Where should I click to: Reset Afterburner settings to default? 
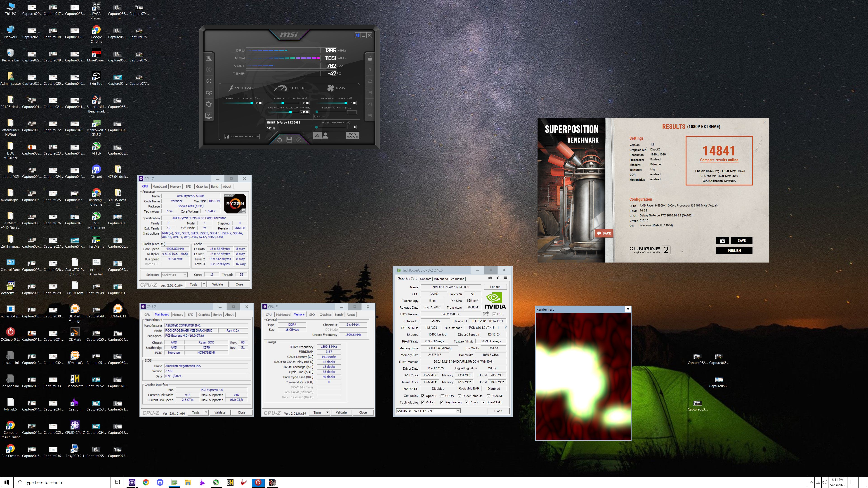[x=279, y=140]
